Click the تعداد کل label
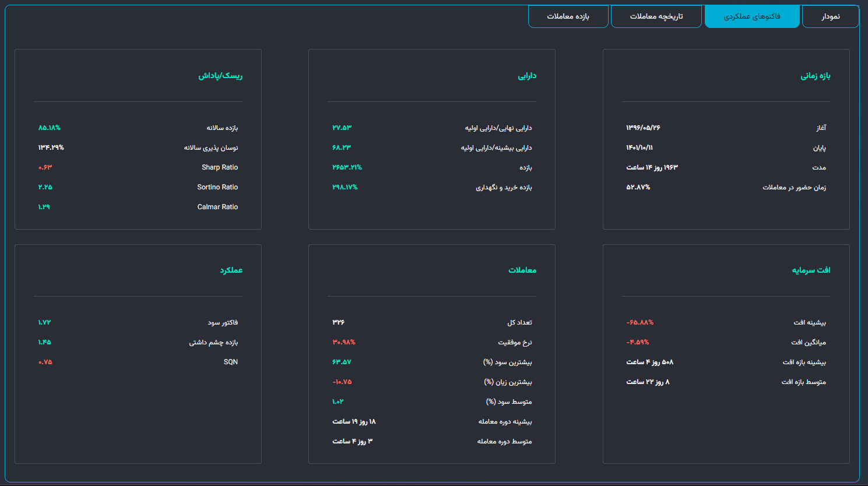Screen dimensions: 868x486 tap(519, 322)
